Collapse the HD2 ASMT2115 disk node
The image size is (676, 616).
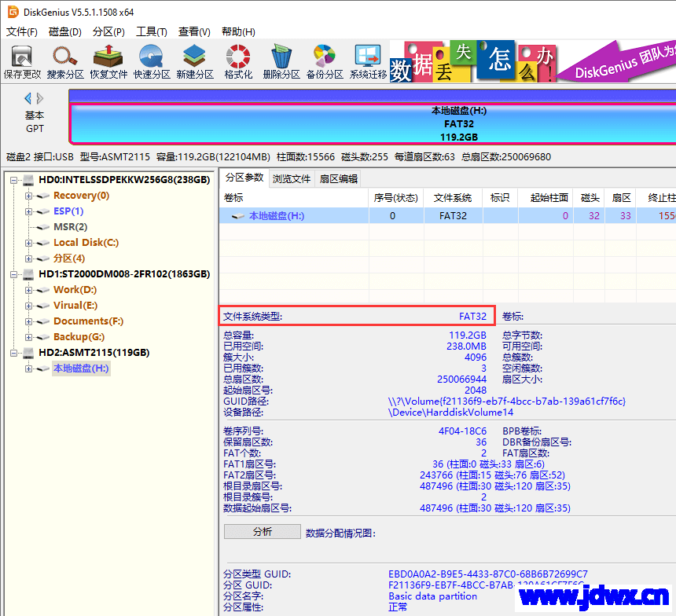coord(14,353)
